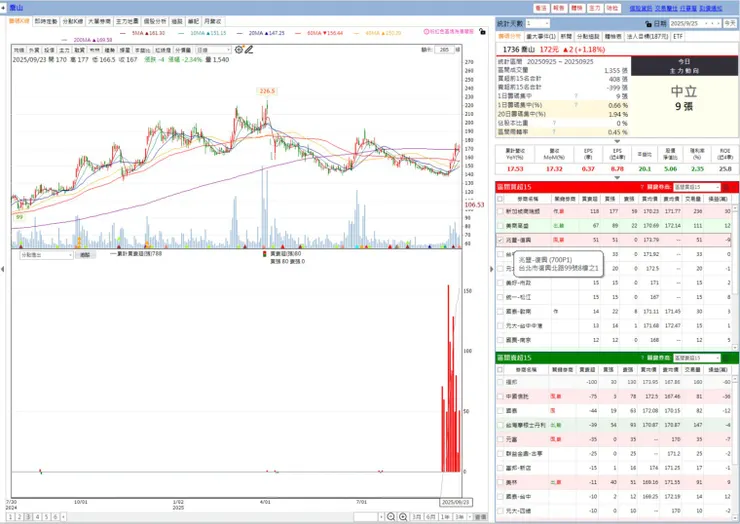Tick the checkbox for 中國信託 sell row
This screenshot has width=740, height=524.
[500, 397]
